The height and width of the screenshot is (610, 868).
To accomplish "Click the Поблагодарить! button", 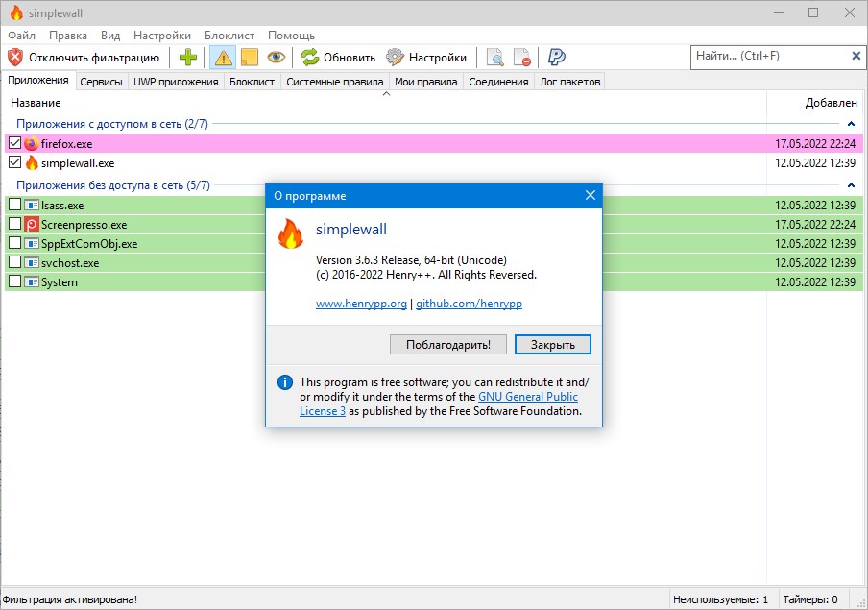I will click(448, 345).
